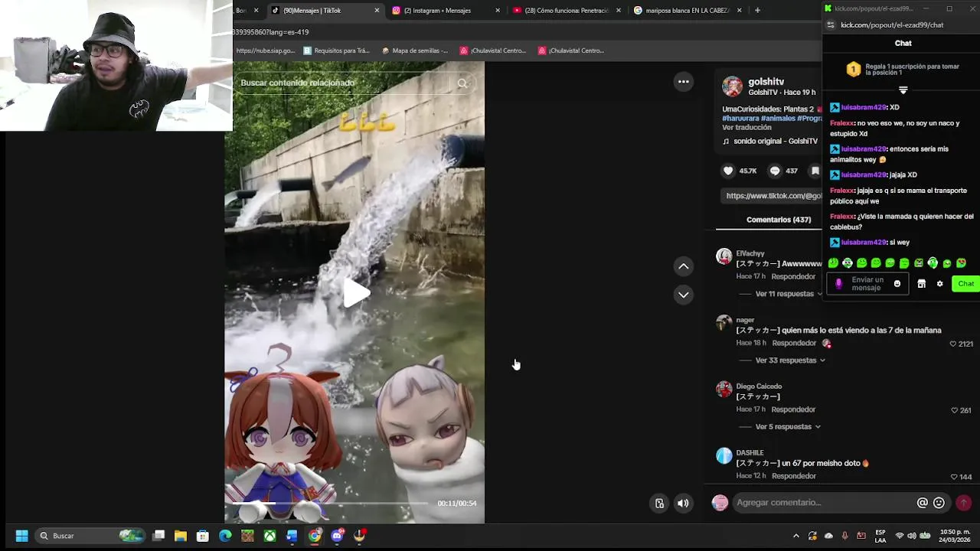Click the search magnifier in related content bar
Screen dimensions: 980x551
click(x=462, y=83)
